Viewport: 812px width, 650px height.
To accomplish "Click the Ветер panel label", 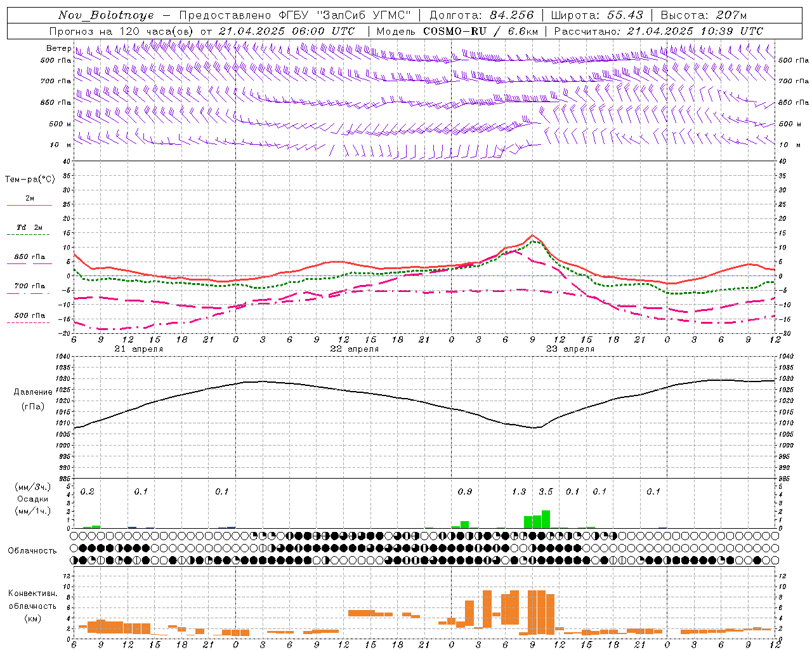I will 58,48.
